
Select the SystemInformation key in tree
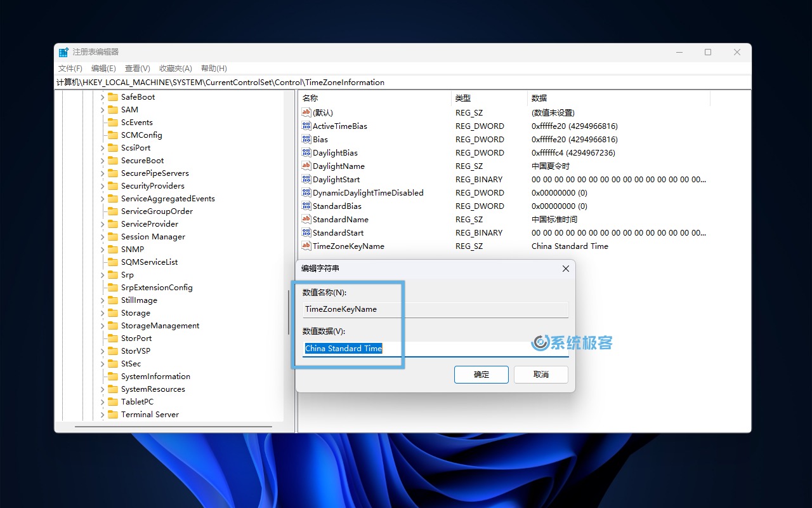[155, 376]
